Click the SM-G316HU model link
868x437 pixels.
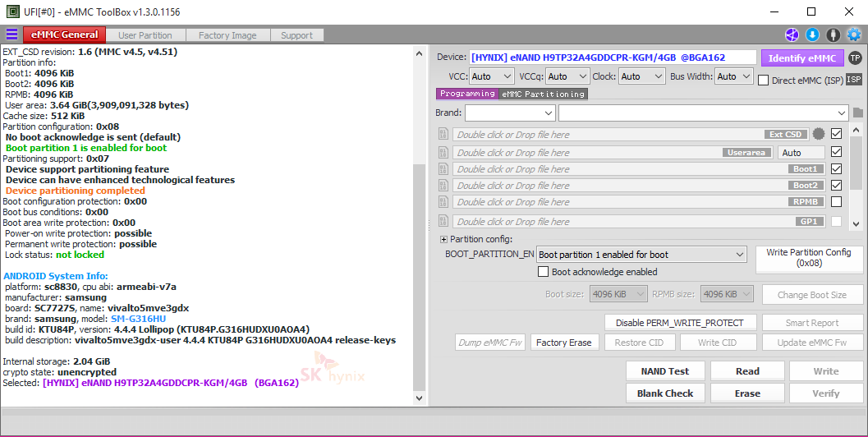pyautogui.click(x=138, y=319)
